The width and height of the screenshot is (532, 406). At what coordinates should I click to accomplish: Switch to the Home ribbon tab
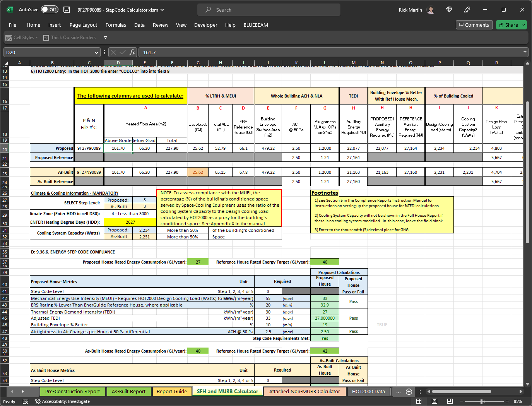coord(33,25)
